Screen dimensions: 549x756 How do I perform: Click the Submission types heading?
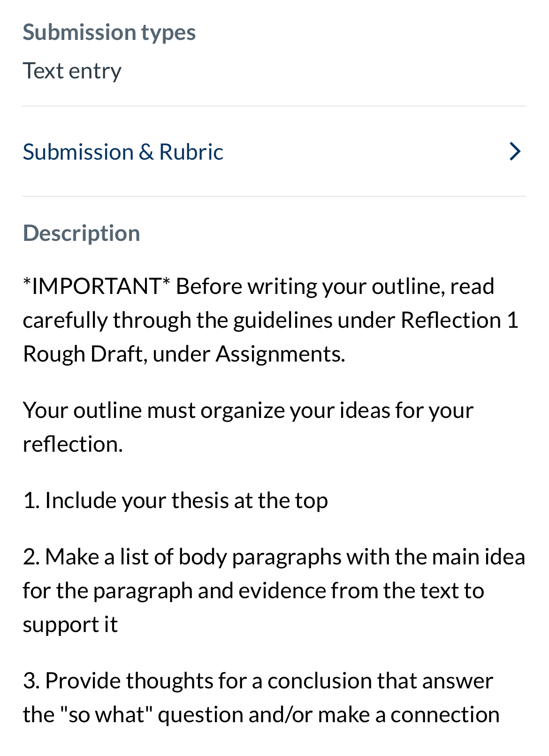[x=109, y=32]
